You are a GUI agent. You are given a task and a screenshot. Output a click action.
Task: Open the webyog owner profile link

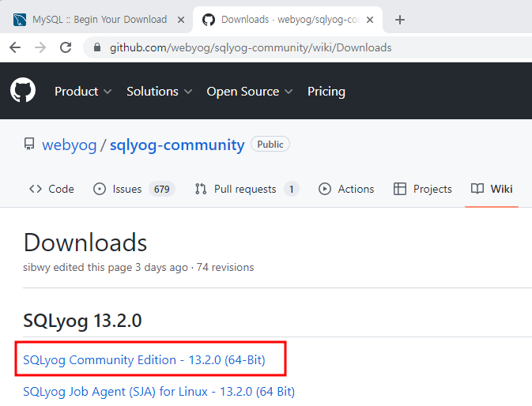(70, 145)
